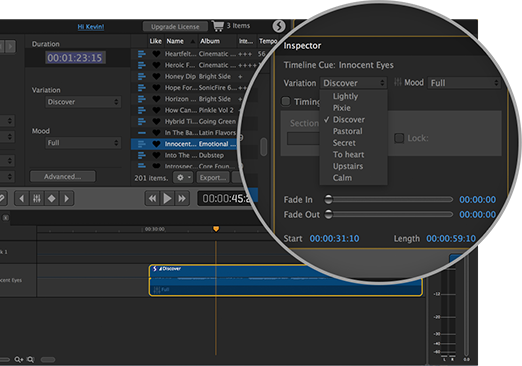This screenshot has width=522, height=366.
Task: Click preview bars icon for How Can track
Action: (142, 110)
